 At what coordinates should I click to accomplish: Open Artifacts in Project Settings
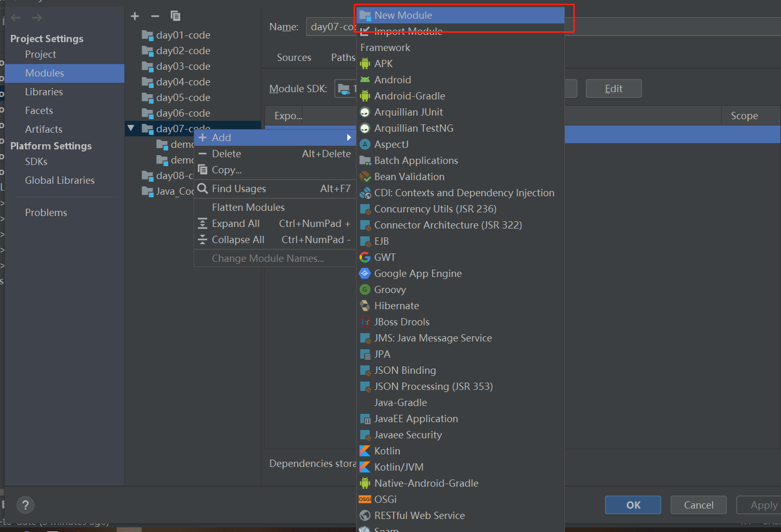pyautogui.click(x=44, y=129)
